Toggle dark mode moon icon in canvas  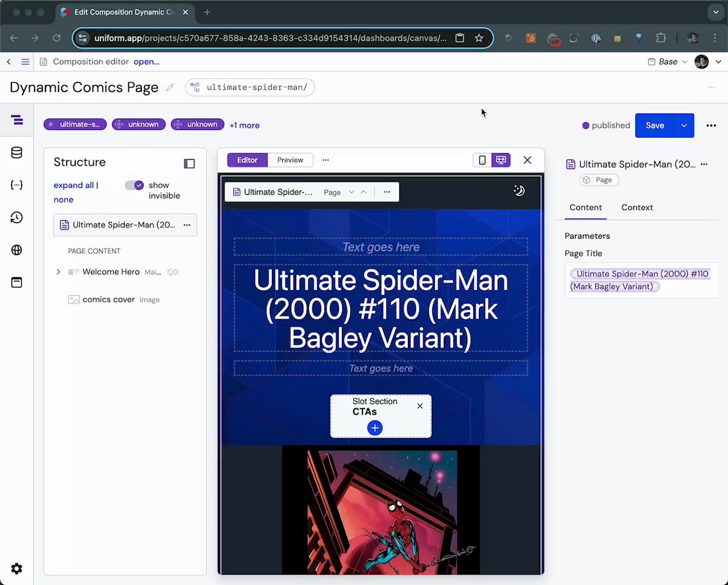click(x=519, y=191)
